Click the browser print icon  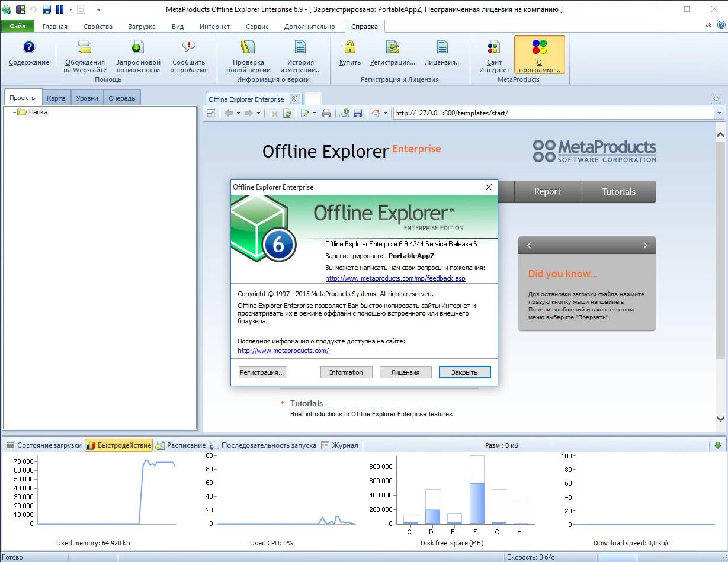(326, 113)
